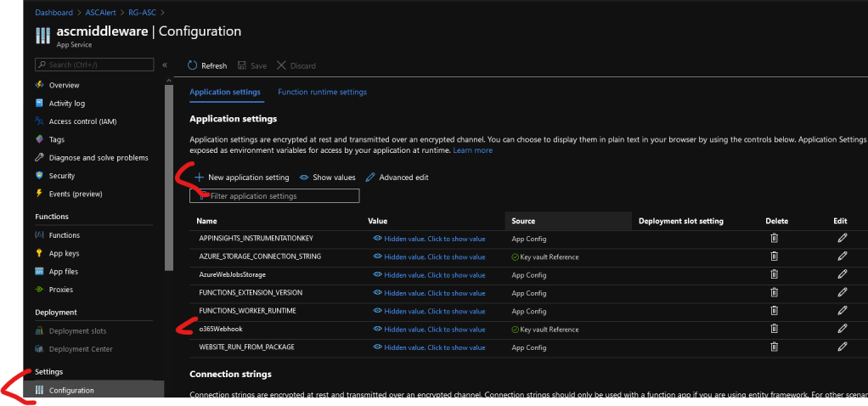Show hidden value for o365Webhook
The width and height of the screenshot is (868, 406).
tap(430, 329)
